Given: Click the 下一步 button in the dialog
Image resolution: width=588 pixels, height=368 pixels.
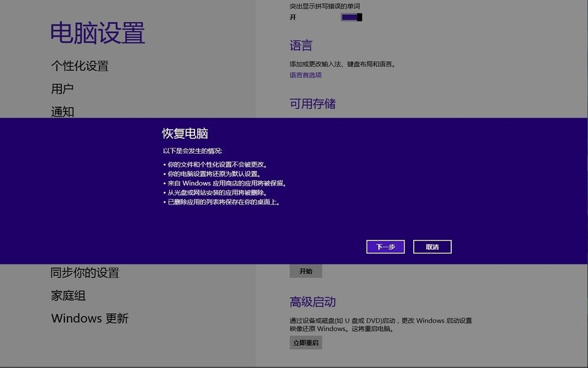Looking at the screenshot, I should pos(385,247).
